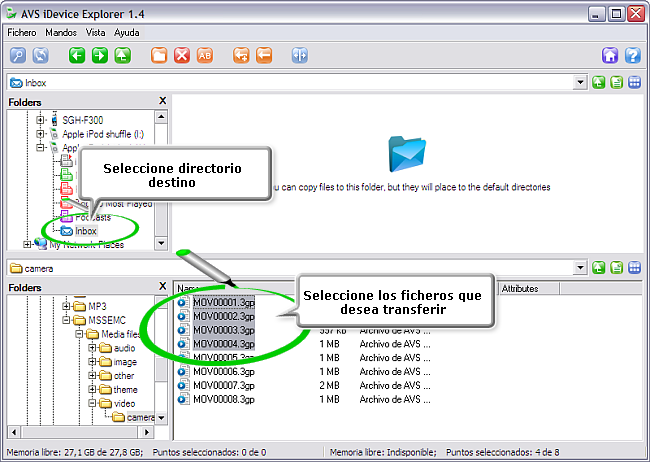Click lower panel green up-folder icon
This screenshot has width=650, height=462.
click(599, 267)
